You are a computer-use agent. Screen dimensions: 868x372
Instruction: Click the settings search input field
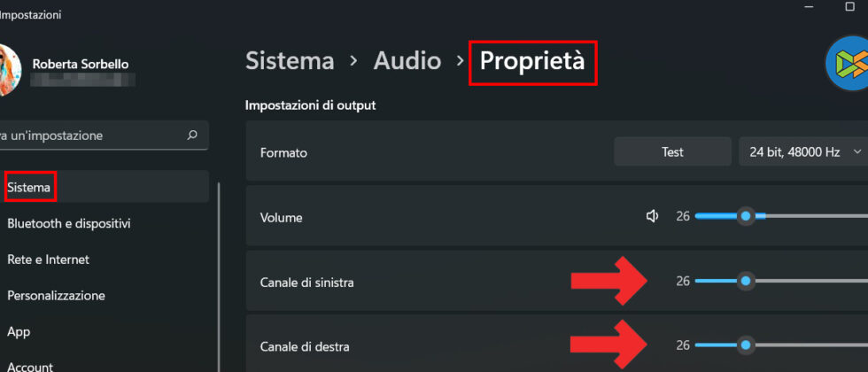tap(89, 136)
